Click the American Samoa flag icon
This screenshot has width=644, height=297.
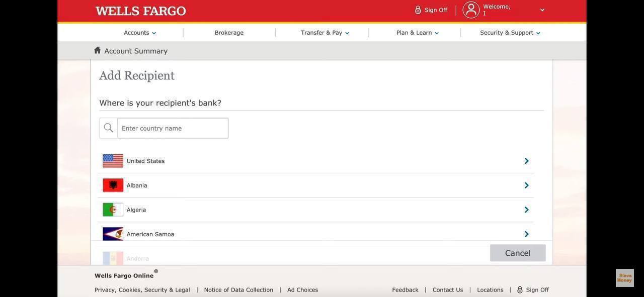point(113,234)
